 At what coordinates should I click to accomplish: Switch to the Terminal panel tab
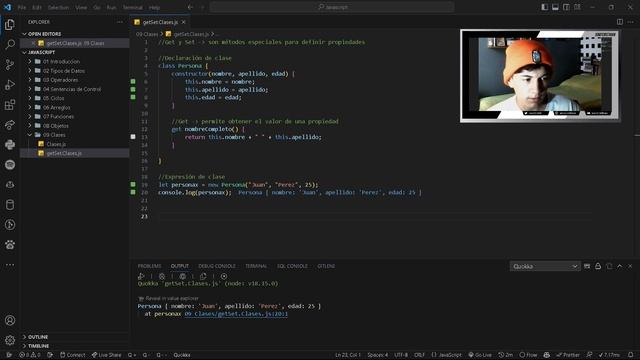(256, 266)
